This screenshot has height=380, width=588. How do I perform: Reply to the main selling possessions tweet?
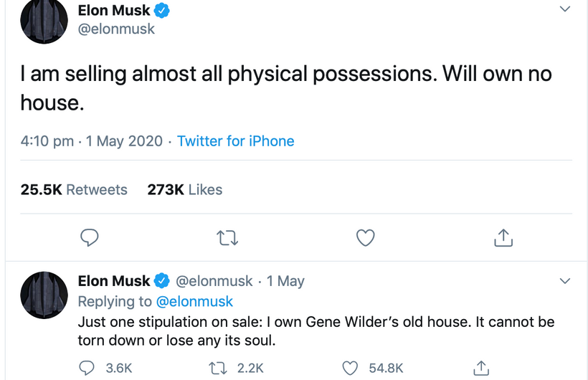(x=90, y=237)
